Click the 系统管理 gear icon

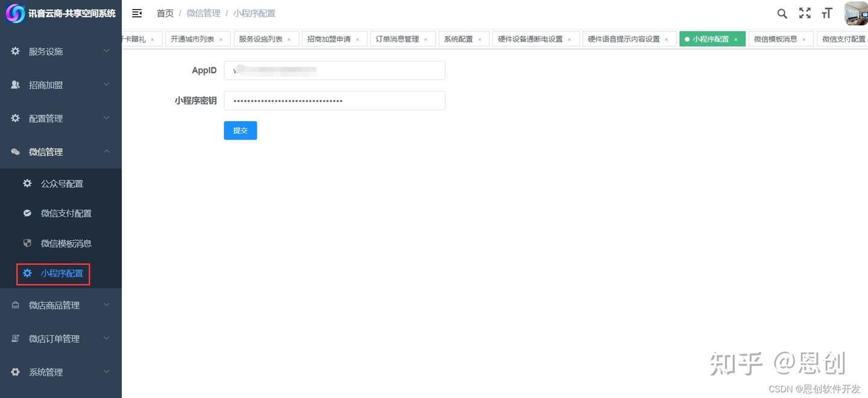click(16, 372)
